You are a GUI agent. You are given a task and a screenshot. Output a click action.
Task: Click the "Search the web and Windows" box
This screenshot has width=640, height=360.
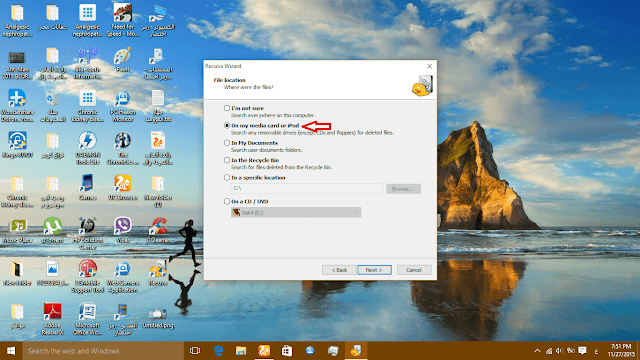click(x=103, y=351)
